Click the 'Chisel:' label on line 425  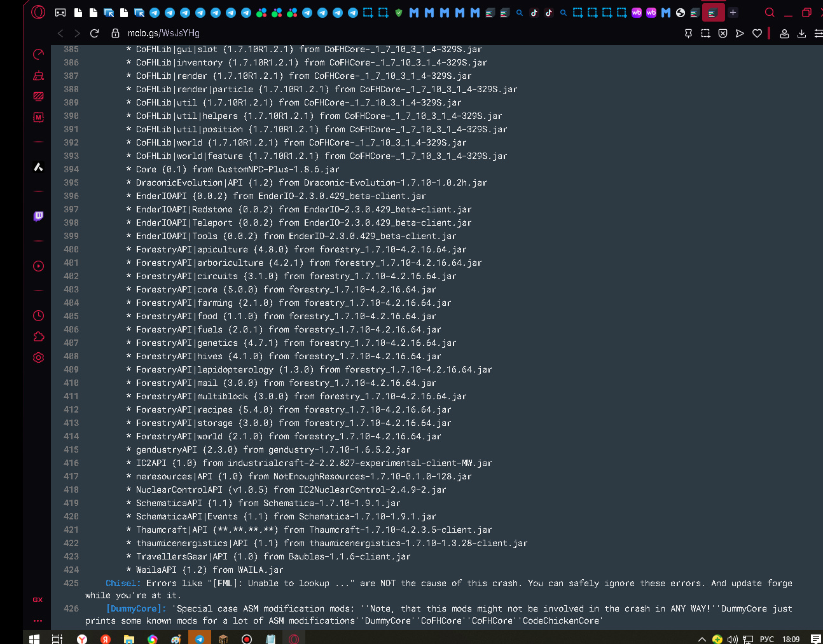click(123, 583)
